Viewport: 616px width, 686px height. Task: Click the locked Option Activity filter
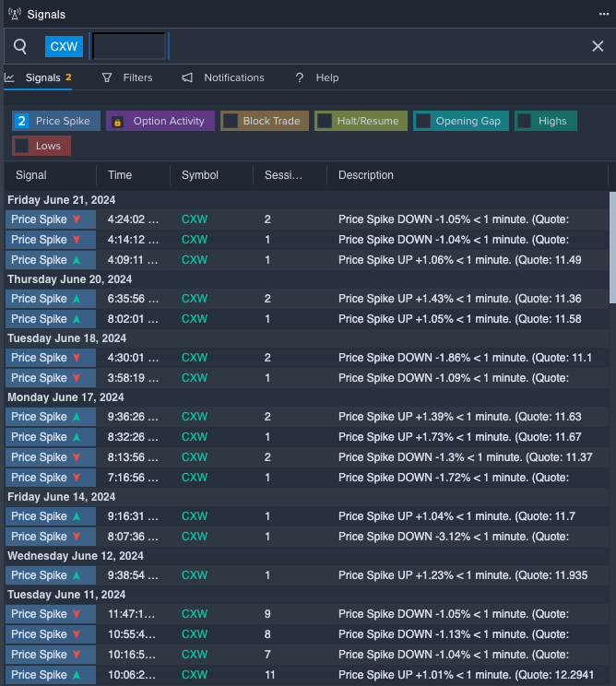click(160, 121)
